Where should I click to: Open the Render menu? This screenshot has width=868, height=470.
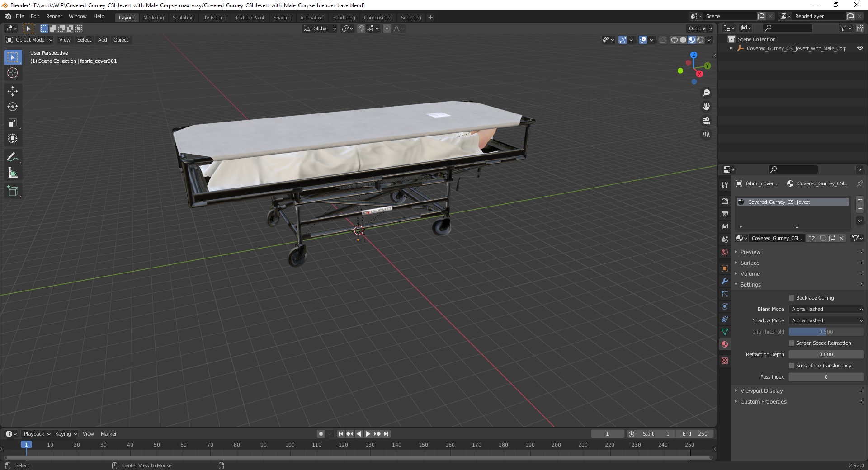(54, 16)
